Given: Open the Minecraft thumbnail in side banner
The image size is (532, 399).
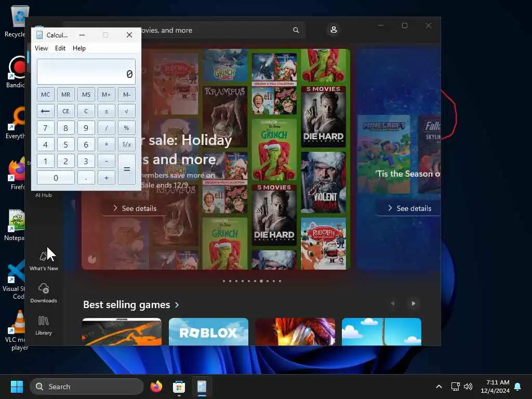Looking at the screenshot, I should [x=384, y=154].
